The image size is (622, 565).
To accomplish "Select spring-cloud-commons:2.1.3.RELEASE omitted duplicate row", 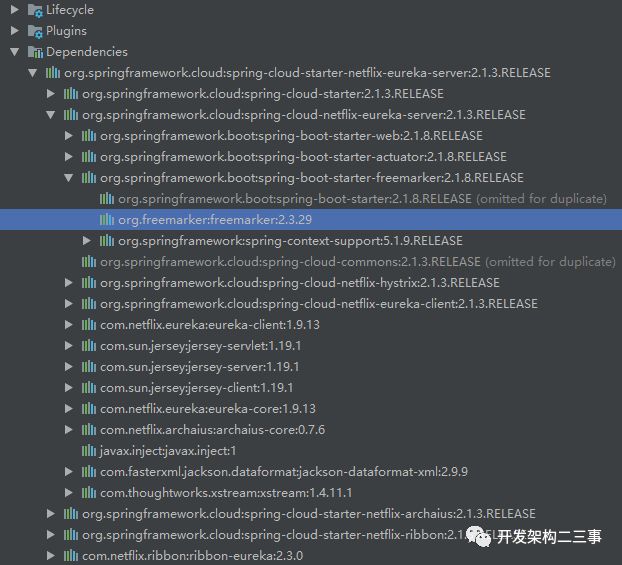I will 311,261.
